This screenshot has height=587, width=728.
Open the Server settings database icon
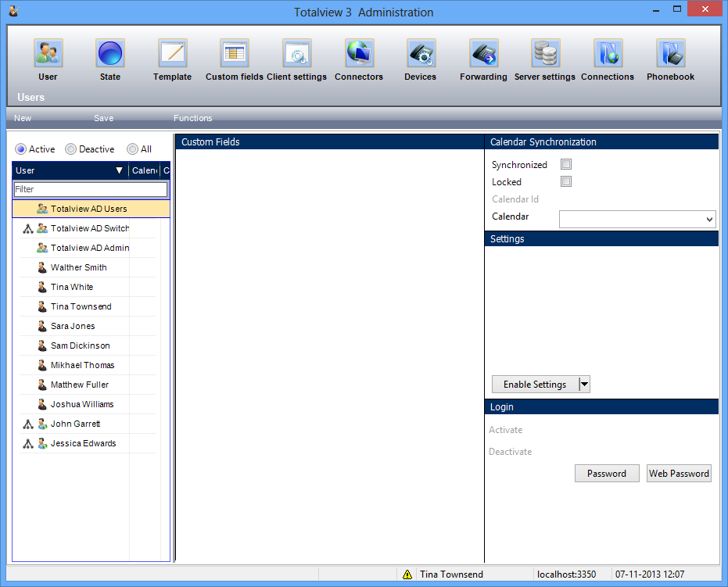click(x=546, y=53)
